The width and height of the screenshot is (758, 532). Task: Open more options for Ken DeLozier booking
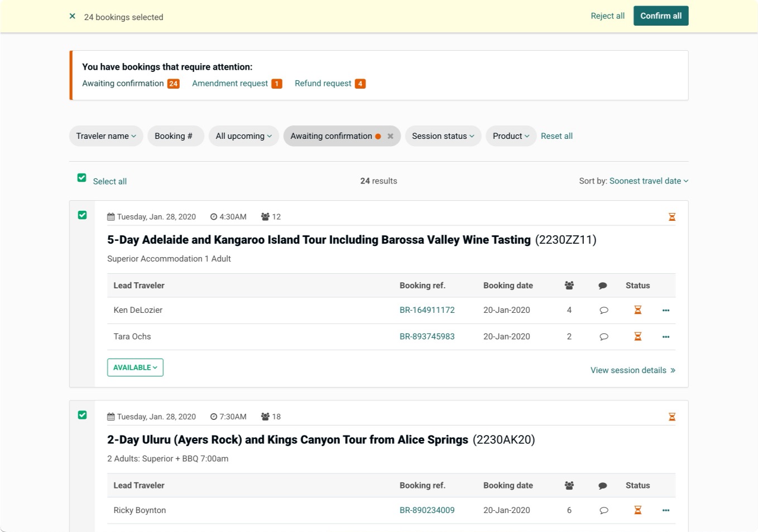click(x=665, y=310)
